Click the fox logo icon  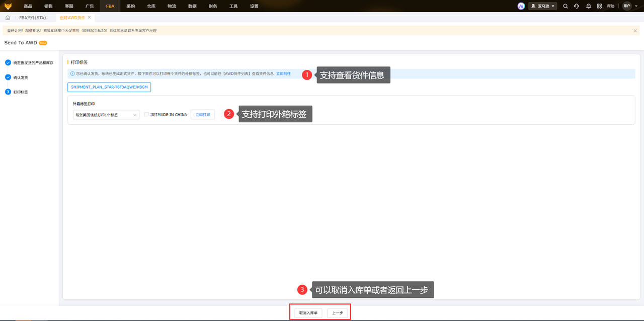(x=8, y=6)
